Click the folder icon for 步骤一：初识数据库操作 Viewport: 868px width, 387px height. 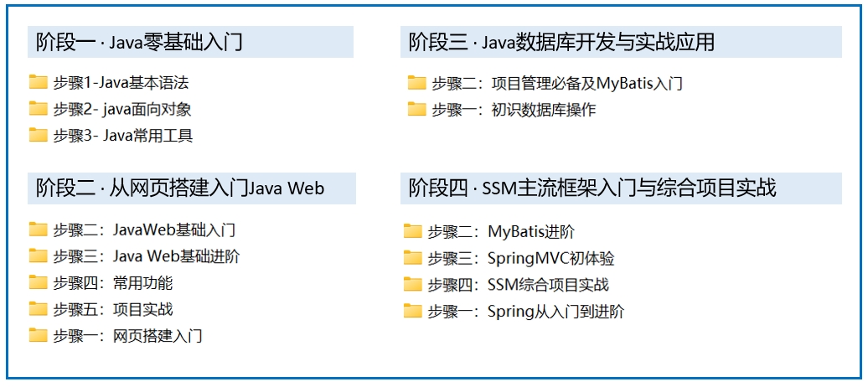click(x=417, y=109)
